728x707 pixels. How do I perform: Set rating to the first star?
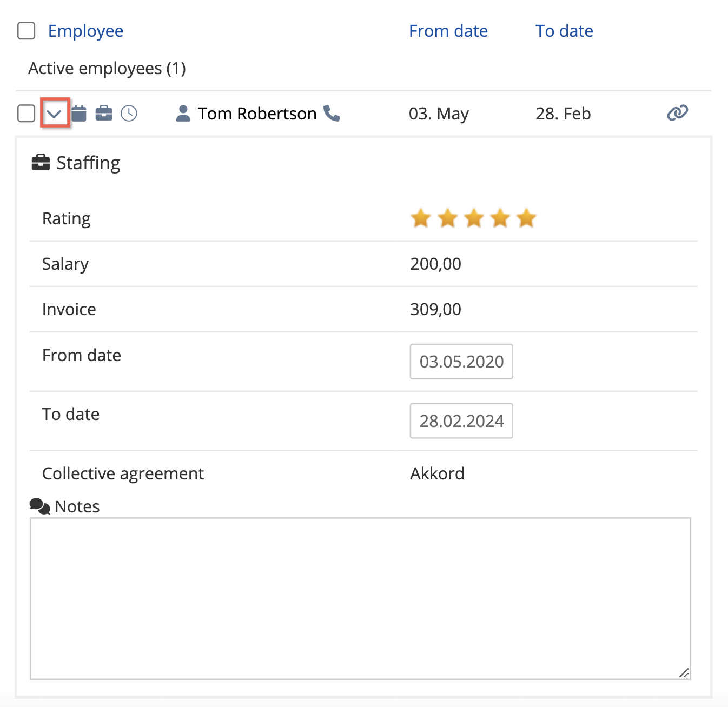click(x=421, y=219)
